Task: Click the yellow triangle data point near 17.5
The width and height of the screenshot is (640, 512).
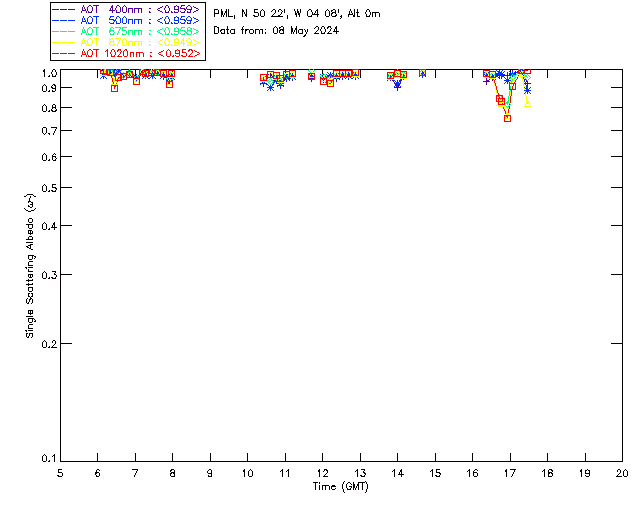Action: [527, 104]
